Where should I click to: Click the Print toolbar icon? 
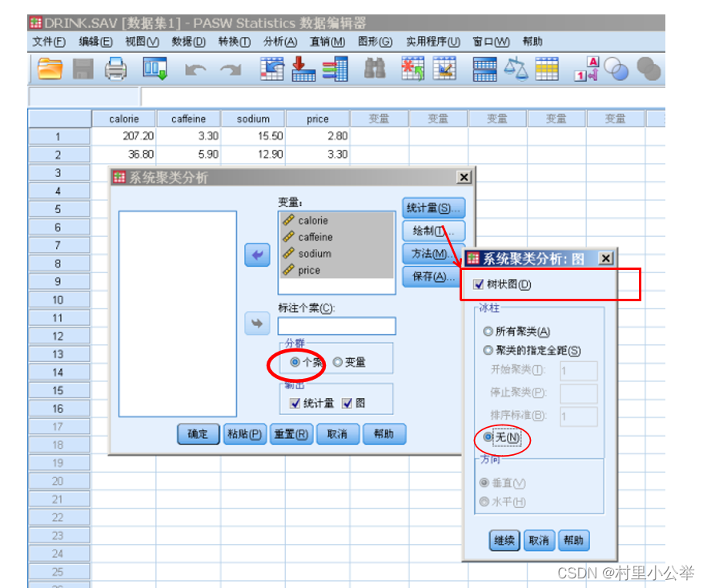[115, 70]
